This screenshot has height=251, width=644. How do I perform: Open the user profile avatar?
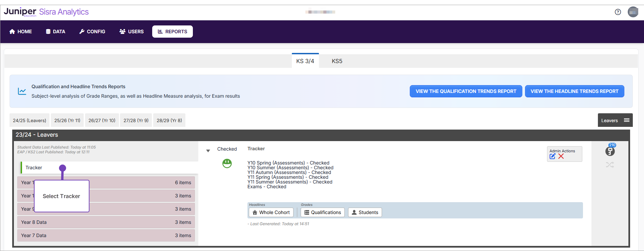point(633,12)
